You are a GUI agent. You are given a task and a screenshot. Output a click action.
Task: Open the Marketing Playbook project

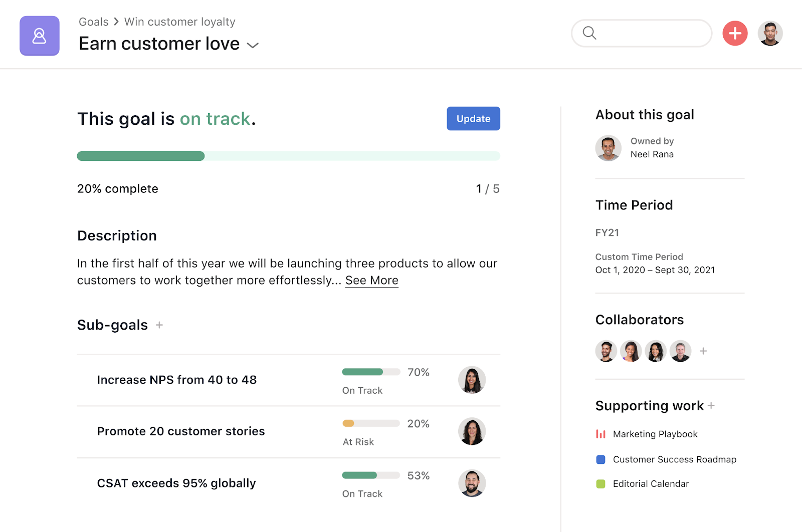coord(655,434)
